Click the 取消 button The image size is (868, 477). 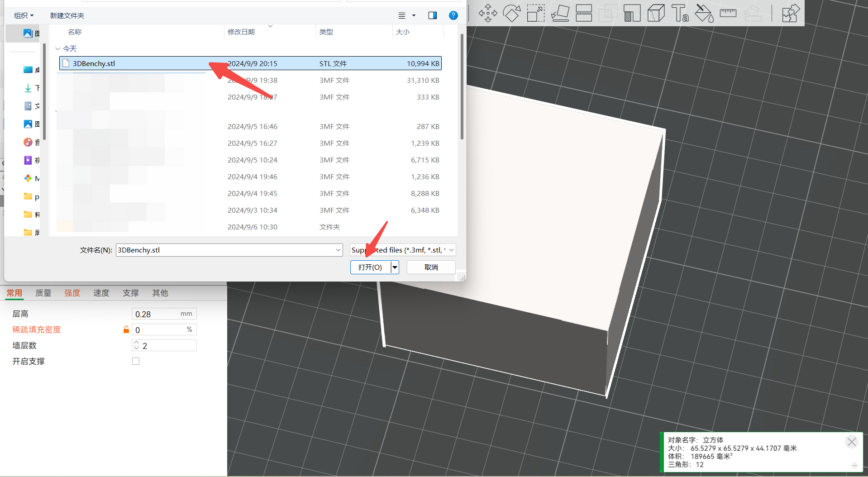click(x=431, y=267)
